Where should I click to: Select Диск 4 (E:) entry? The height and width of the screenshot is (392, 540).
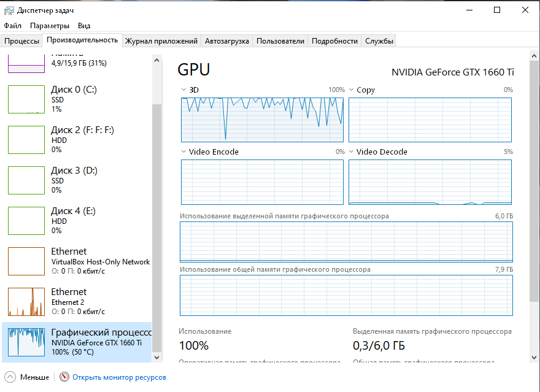pyautogui.click(x=77, y=221)
